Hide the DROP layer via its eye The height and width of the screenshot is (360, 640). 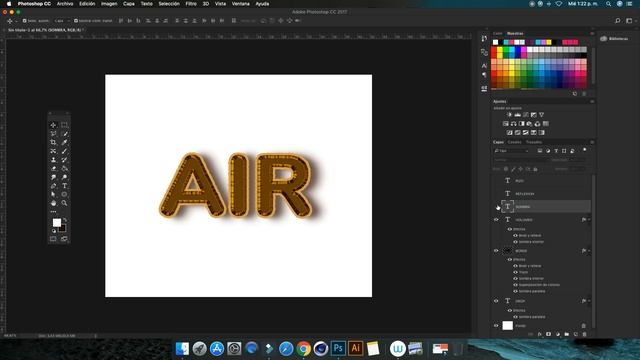[496, 301]
